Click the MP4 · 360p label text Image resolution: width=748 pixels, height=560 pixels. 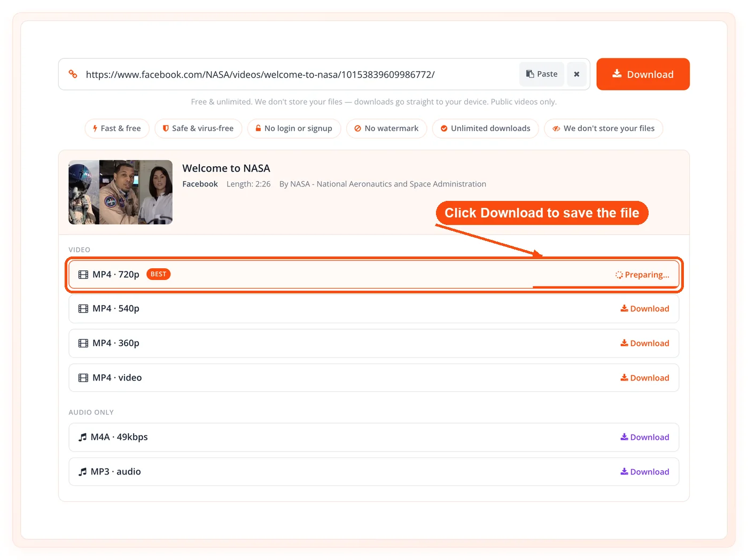116,343
